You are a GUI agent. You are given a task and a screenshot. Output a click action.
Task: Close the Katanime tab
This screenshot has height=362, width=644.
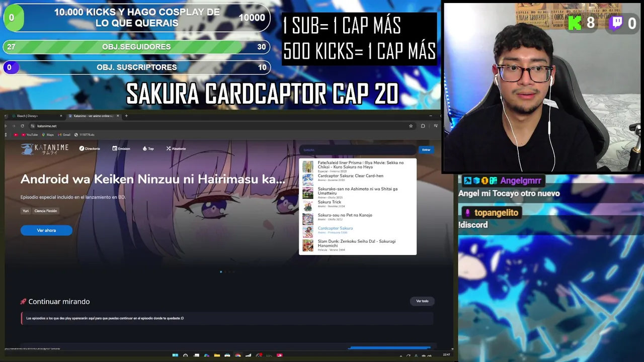(118, 116)
